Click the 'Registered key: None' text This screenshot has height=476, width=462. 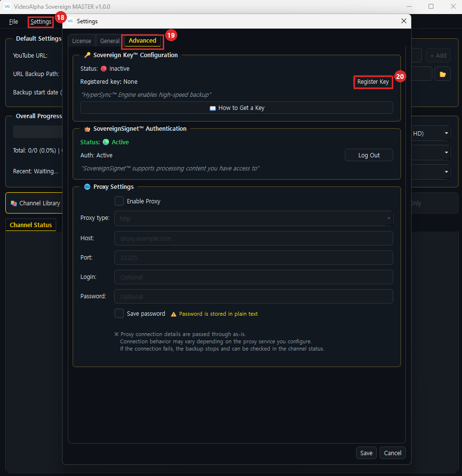[x=108, y=82]
